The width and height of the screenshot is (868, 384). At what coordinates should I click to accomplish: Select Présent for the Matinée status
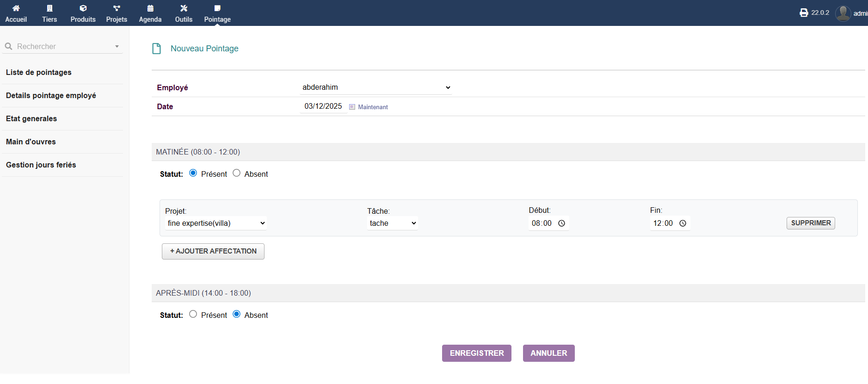tap(193, 173)
